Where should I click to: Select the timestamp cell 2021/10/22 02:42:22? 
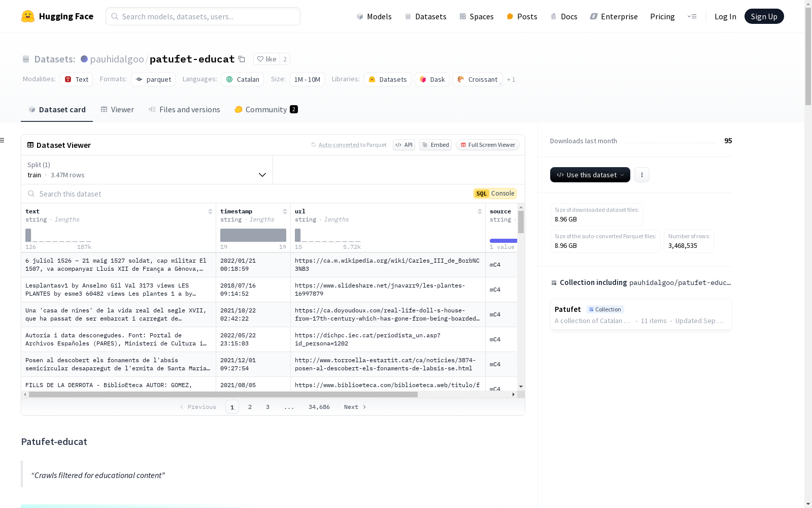253,314
